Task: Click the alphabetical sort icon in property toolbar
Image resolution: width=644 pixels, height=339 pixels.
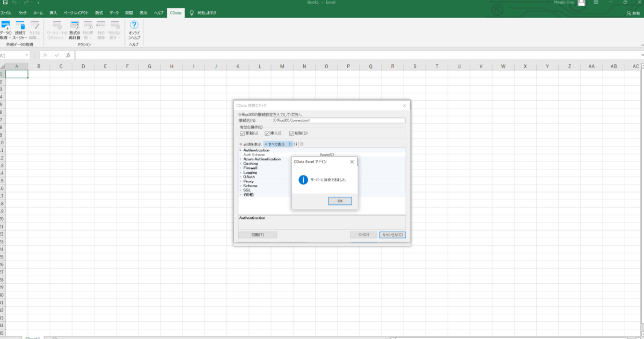Action: pos(295,144)
